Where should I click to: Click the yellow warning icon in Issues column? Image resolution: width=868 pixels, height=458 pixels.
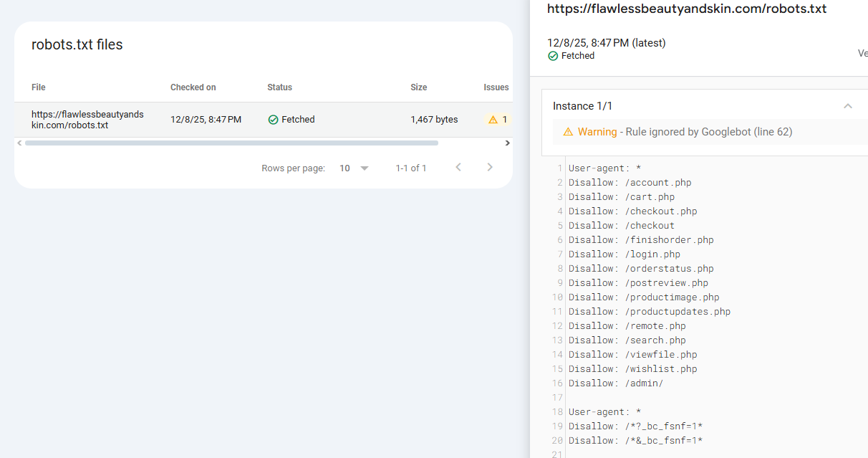(493, 120)
